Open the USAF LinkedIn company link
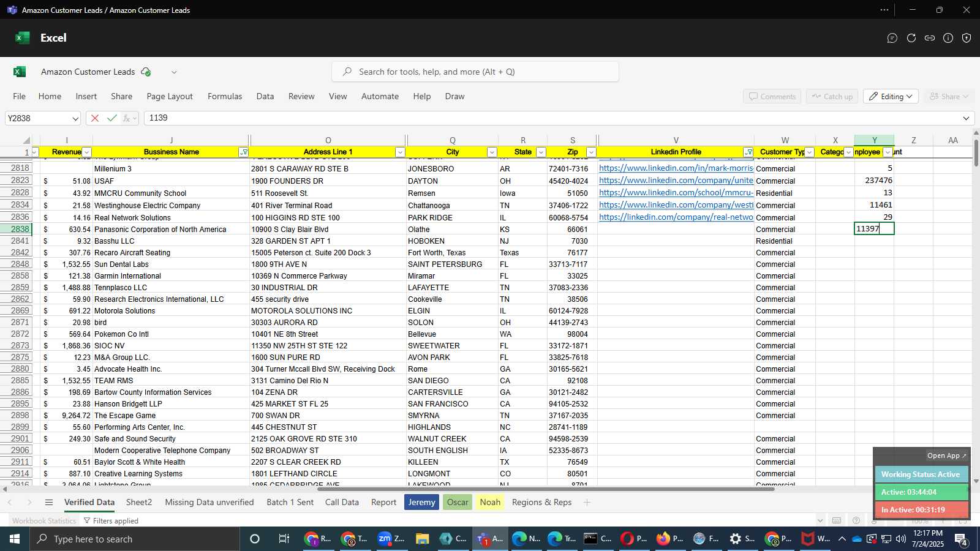980x551 pixels. point(676,181)
